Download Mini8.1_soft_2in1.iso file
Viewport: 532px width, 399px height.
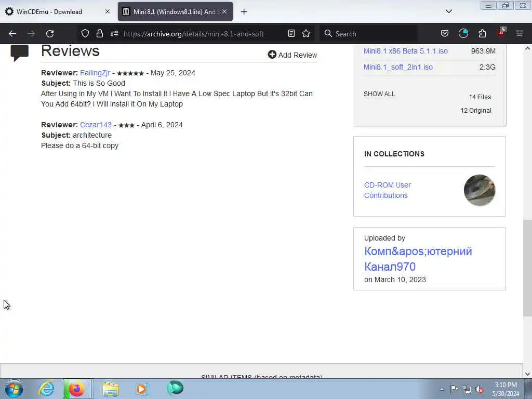click(398, 67)
